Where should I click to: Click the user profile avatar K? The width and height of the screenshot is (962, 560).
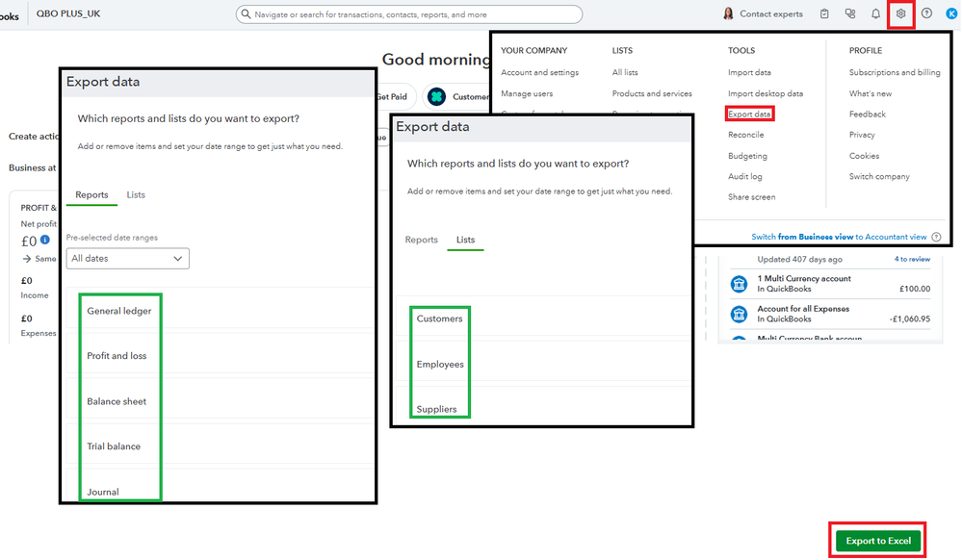pyautogui.click(x=951, y=13)
